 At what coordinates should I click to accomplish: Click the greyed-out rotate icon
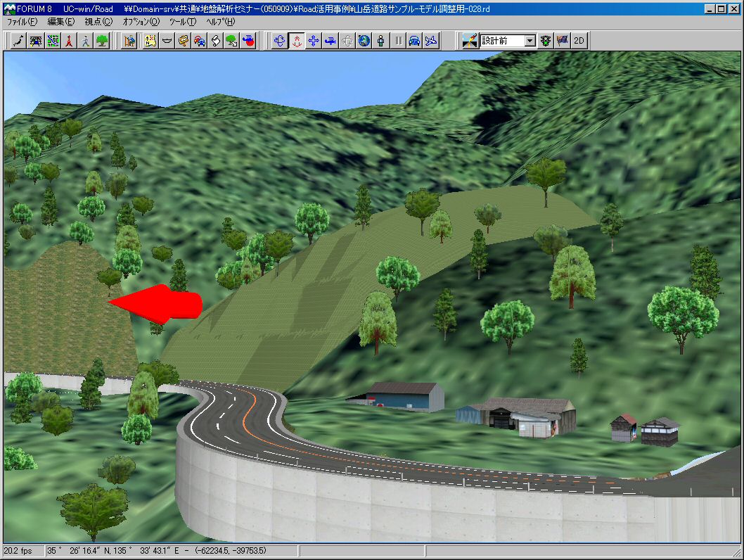[x=347, y=41]
